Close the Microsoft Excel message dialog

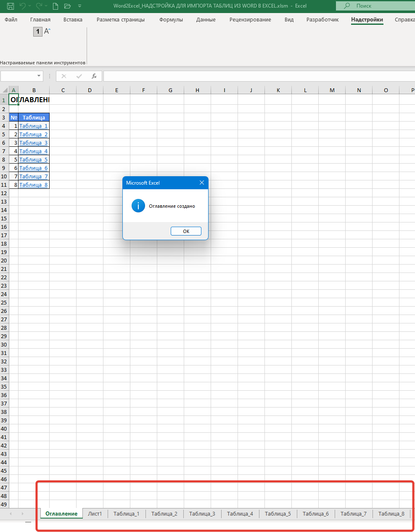(201, 183)
